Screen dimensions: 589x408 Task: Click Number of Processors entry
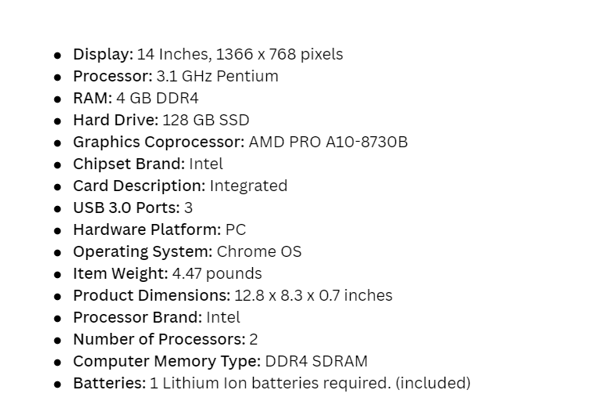(x=165, y=340)
